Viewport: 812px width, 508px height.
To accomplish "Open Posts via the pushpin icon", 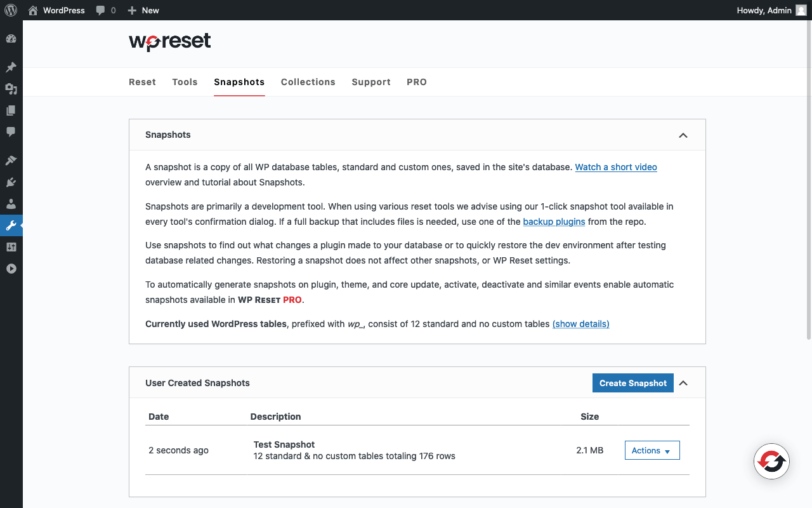I will 11,67.
